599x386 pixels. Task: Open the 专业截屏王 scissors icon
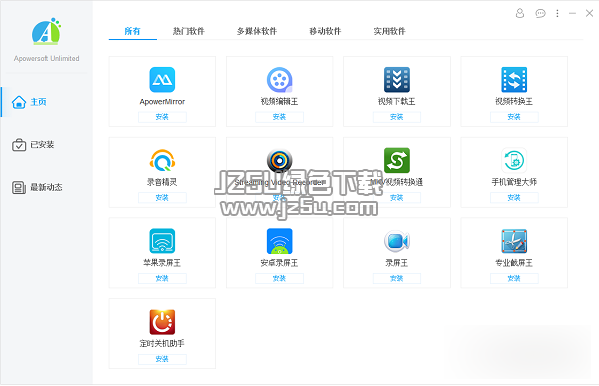[x=514, y=241]
